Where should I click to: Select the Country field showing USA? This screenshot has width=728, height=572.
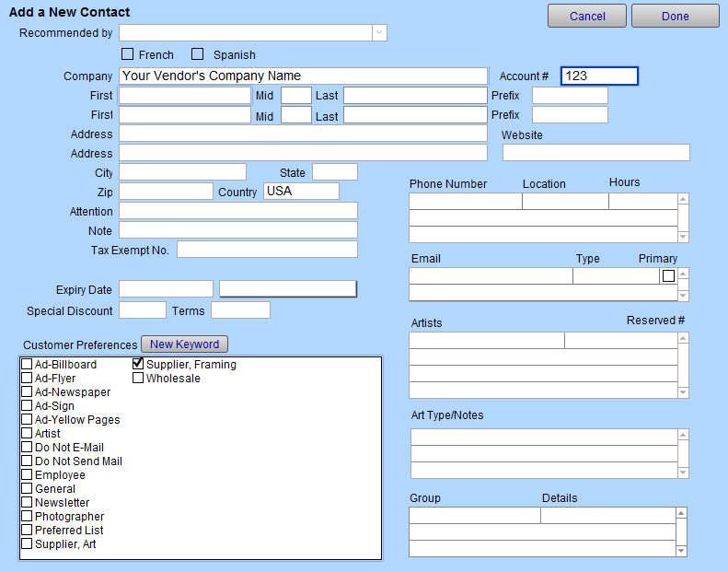pos(301,192)
